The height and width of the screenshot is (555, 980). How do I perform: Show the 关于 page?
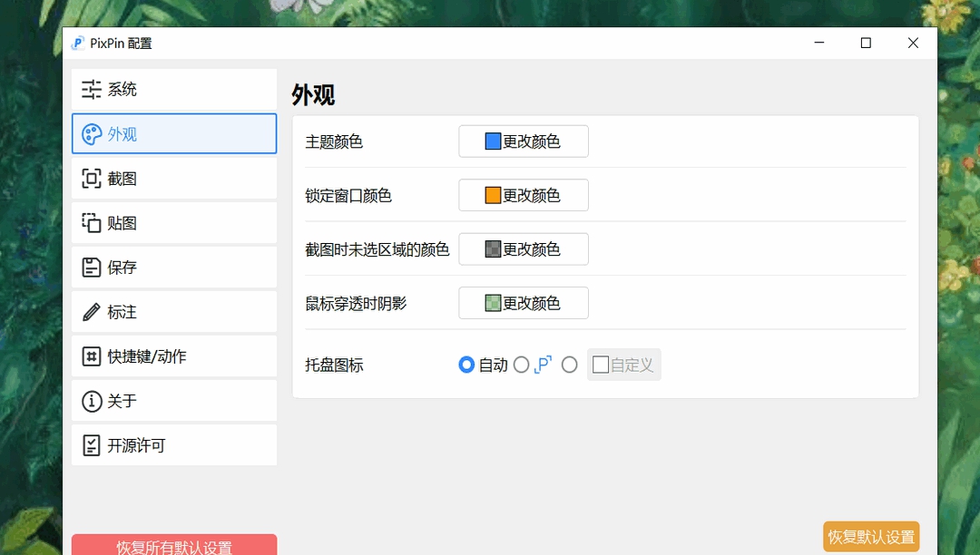174,401
